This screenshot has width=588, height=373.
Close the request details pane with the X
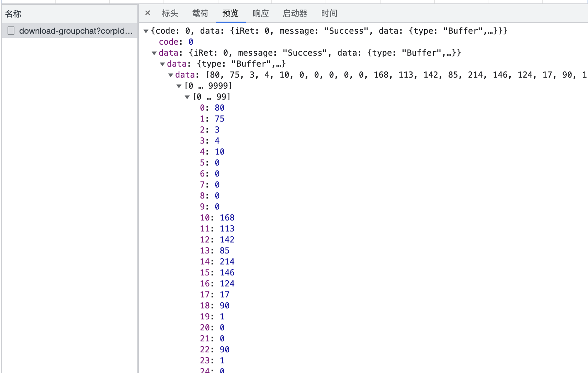[x=147, y=13]
